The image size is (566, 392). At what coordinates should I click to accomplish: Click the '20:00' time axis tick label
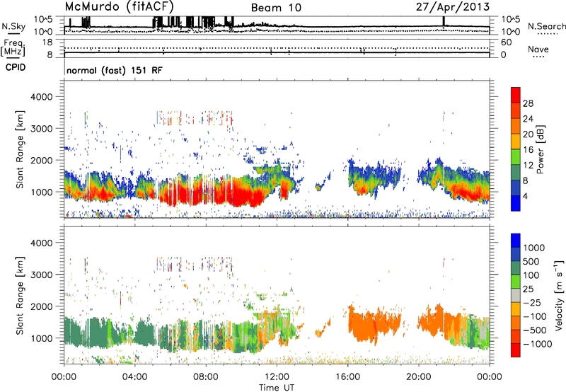[418, 377]
